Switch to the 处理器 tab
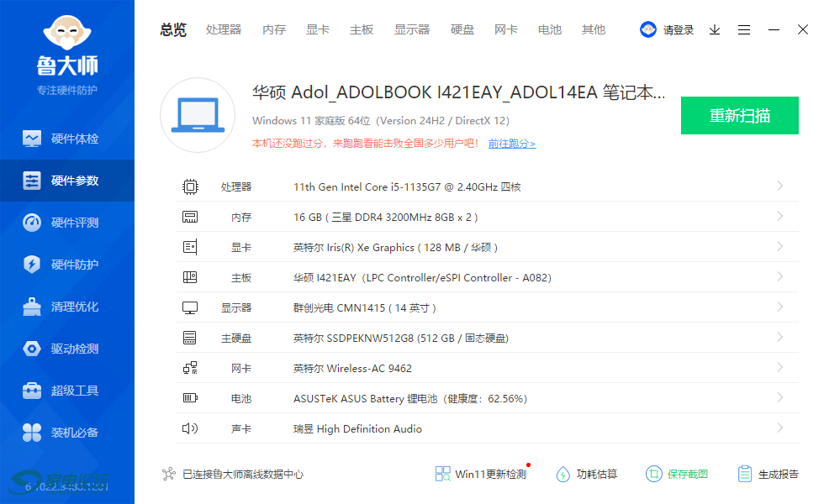824x504 pixels. (224, 30)
